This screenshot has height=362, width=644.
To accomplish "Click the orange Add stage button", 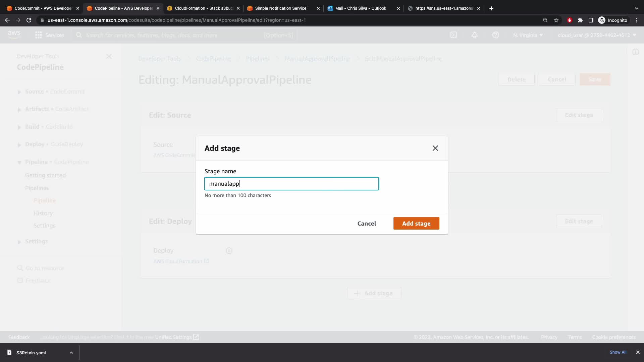I will tap(416, 224).
